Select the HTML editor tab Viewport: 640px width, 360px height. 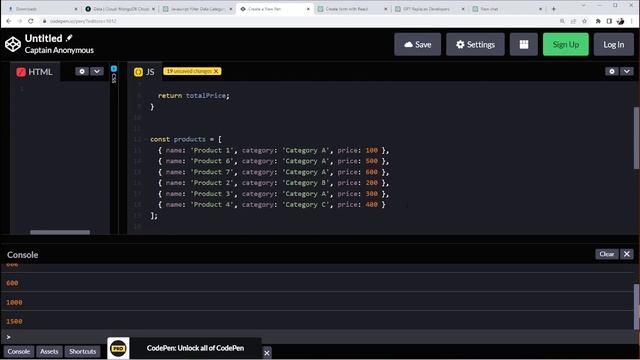(35, 72)
